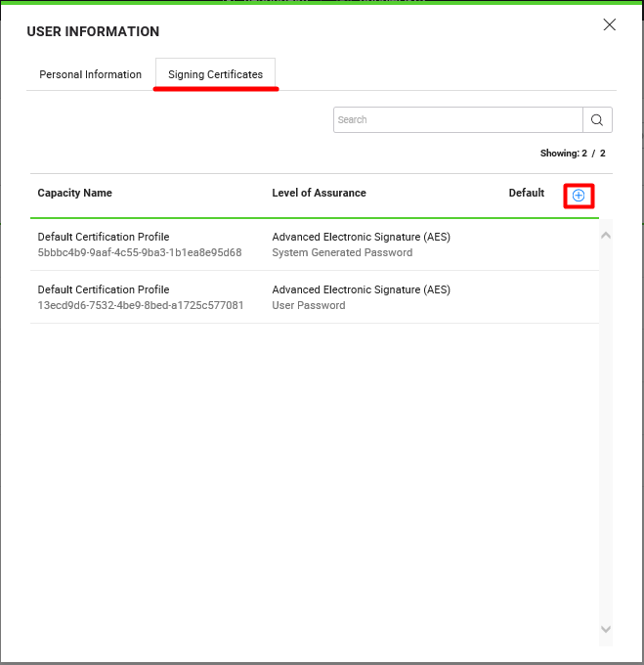Screen dimensions: 644x665
Task: Click first row's Default Certification Profile name
Action: [x=104, y=237]
